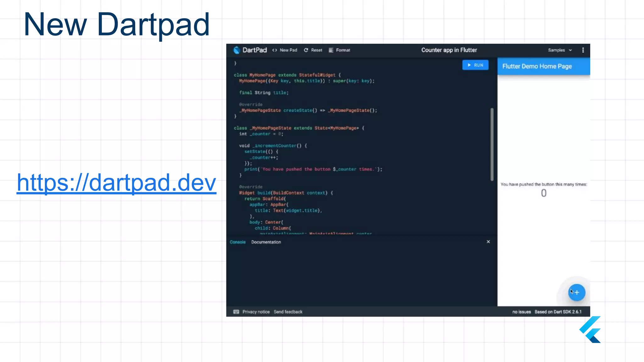Click the code editor scrollbar
The height and width of the screenshot is (362, 644).
(x=492, y=144)
